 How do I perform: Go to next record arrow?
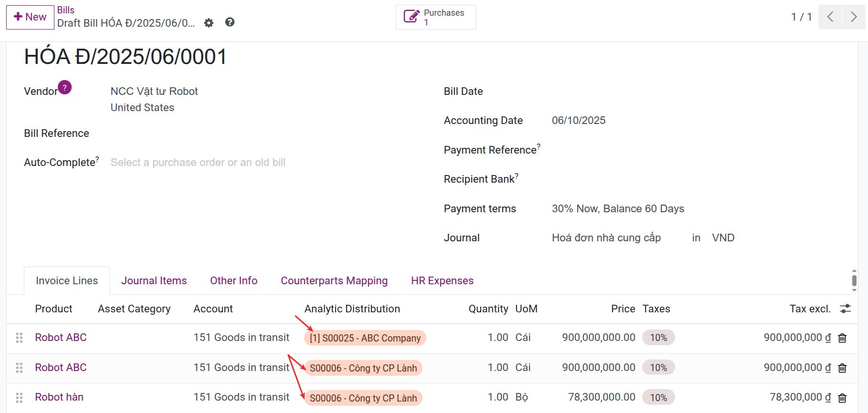point(854,17)
